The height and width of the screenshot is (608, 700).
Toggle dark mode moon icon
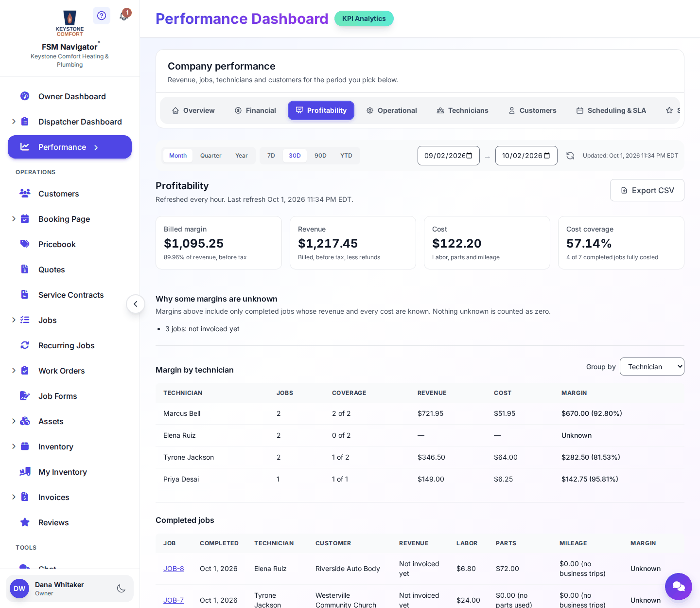point(122,589)
